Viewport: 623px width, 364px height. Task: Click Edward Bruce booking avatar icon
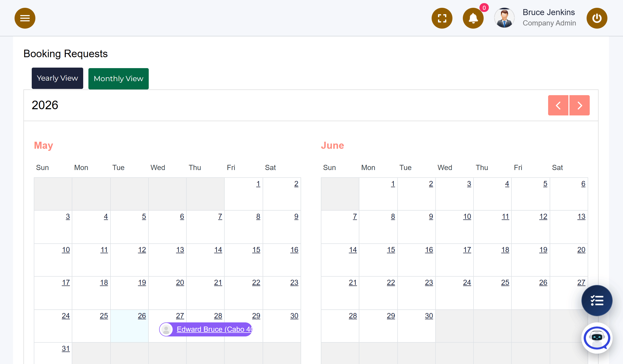click(166, 329)
